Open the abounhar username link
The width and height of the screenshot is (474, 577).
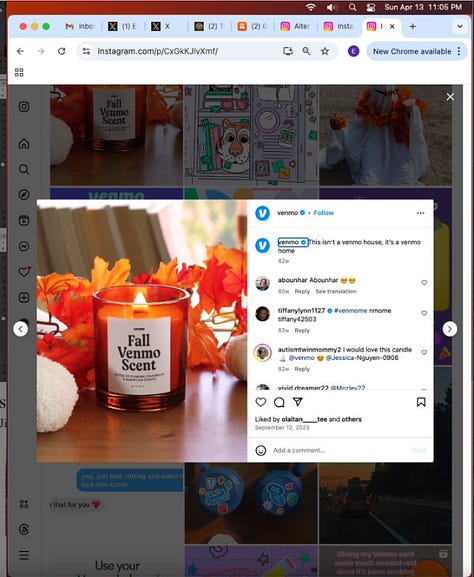tap(293, 280)
